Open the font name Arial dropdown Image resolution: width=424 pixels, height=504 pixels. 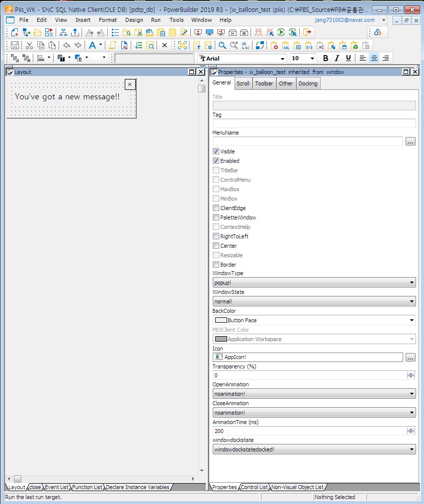[x=283, y=59]
